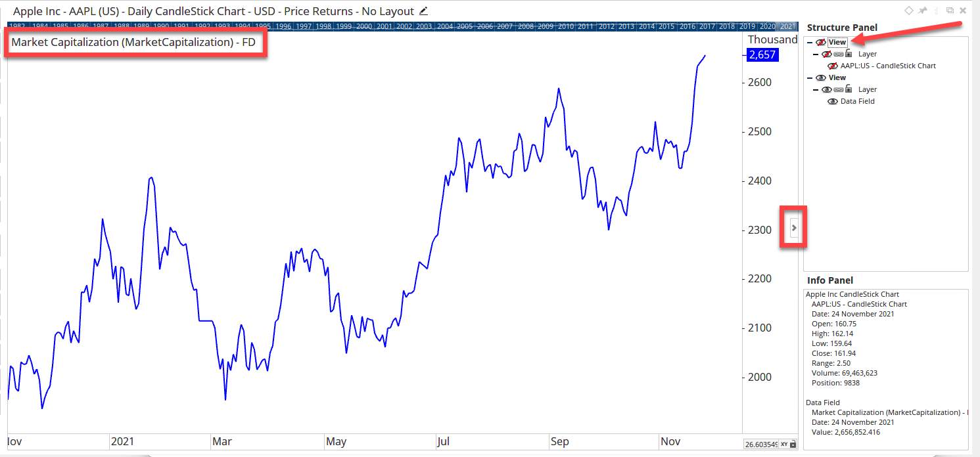
Task: Select the highlighted 2021 year on the timeline
Action: (x=787, y=26)
